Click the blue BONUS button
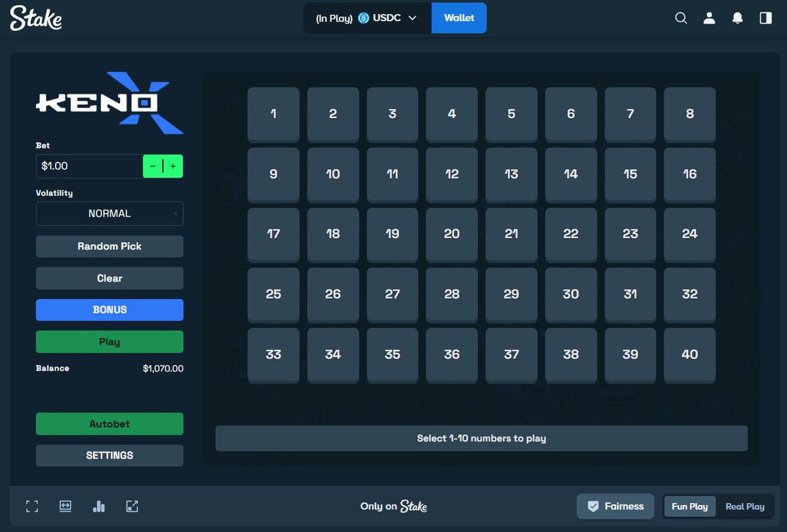 [110, 310]
